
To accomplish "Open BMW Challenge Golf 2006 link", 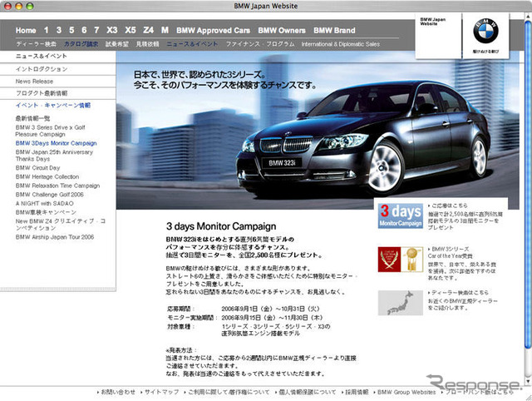I will pyautogui.click(x=50, y=195).
